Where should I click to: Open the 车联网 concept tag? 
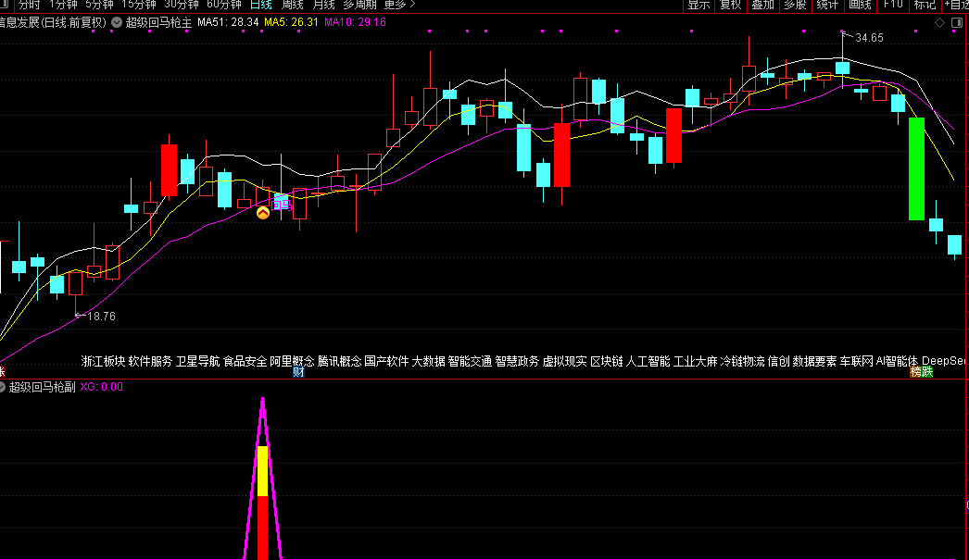(x=857, y=361)
